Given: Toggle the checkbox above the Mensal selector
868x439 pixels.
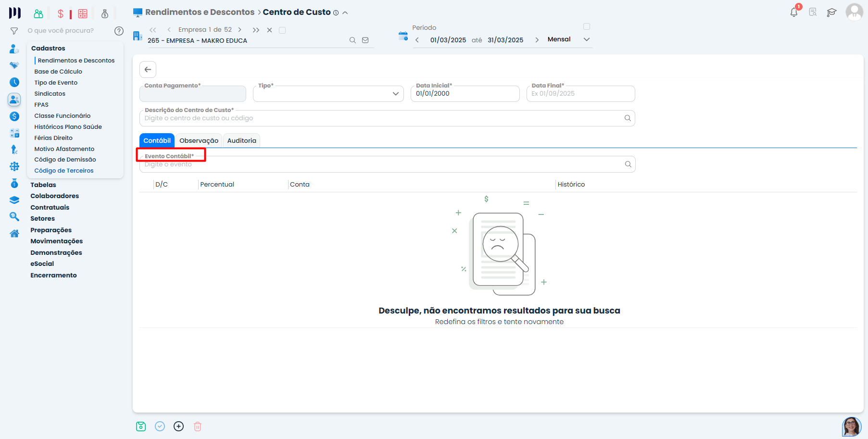Looking at the screenshot, I should point(587,26).
